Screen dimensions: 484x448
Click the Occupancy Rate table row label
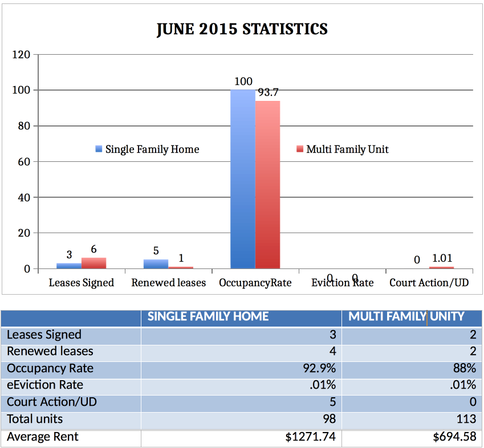pos(50,368)
